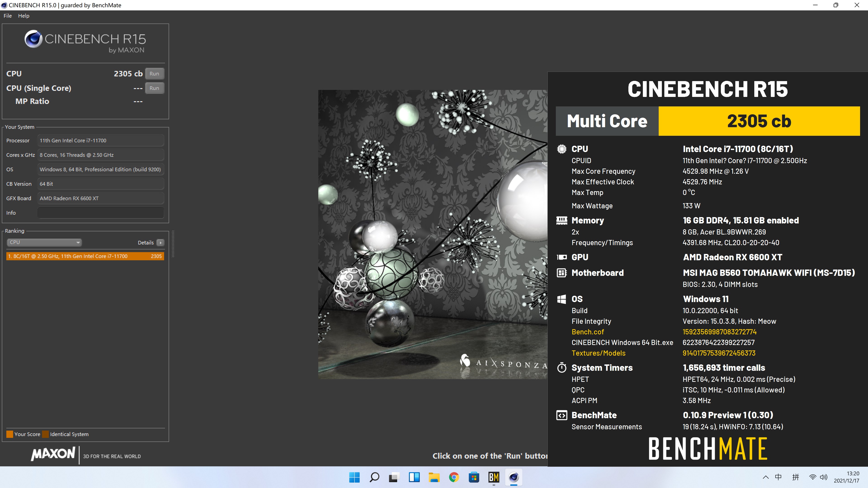Open the Help menu

(x=24, y=16)
